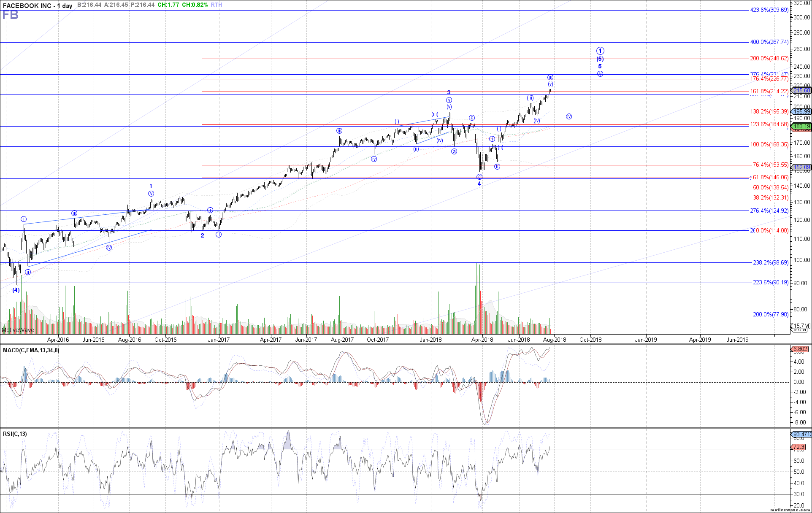Click the Apr-2018 date axis label
This screenshot has height=513, width=812.
(x=482, y=340)
